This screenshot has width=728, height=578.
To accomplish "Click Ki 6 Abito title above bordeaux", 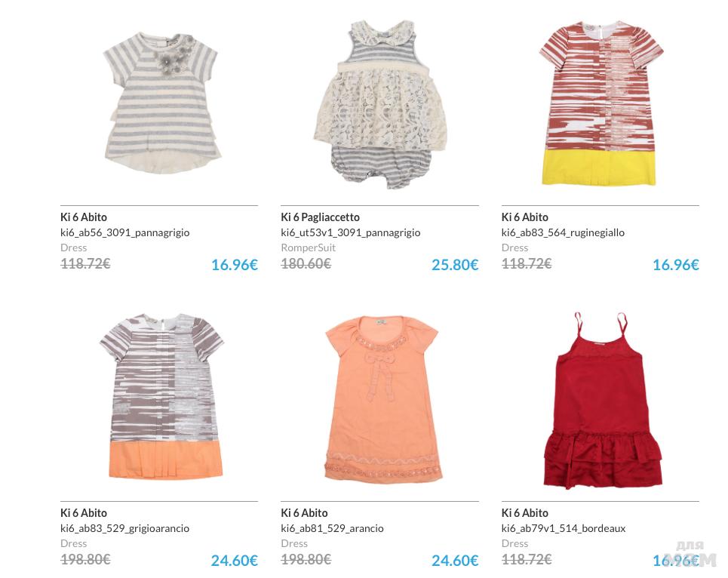I will click(x=524, y=513).
